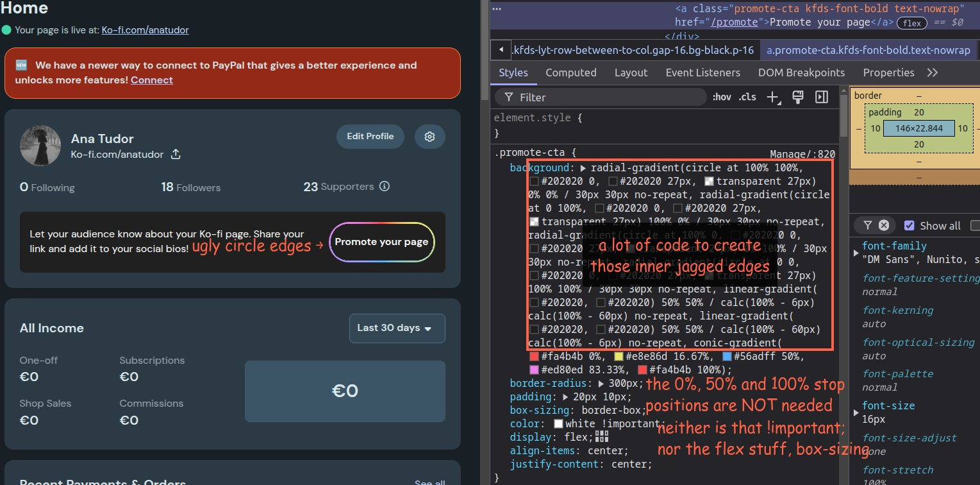Click the #e8e86d yellow color swatch
The image size is (980, 485).
(619, 357)
